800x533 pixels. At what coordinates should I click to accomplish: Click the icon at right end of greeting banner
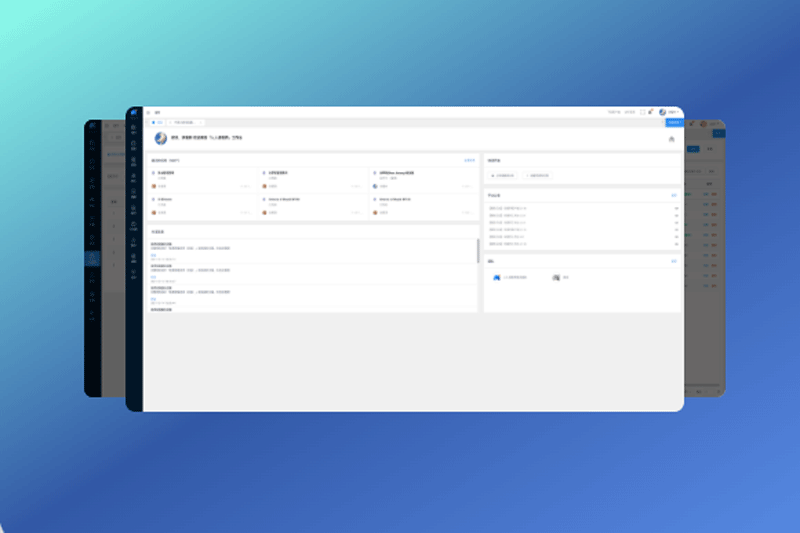671,139
